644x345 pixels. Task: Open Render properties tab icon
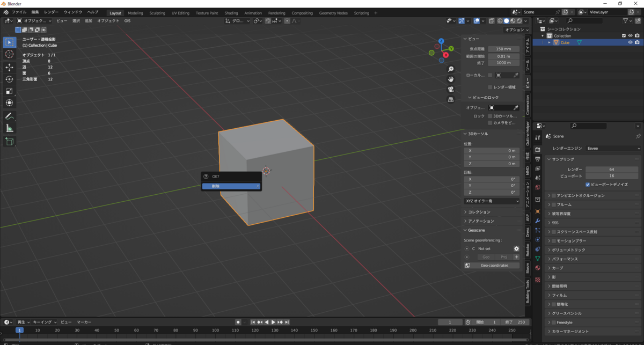pyautogui.click(x=537, y=149)
